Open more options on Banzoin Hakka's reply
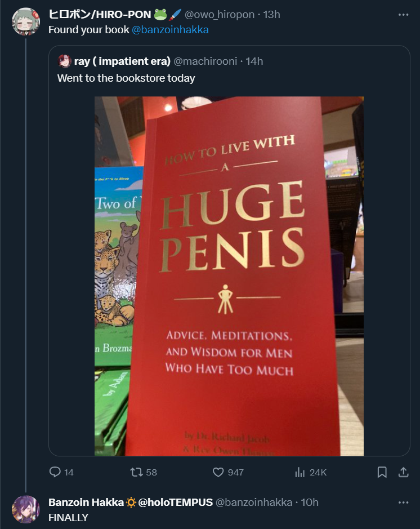Viewport: 420px width, 529px height. tap(403, 502)
